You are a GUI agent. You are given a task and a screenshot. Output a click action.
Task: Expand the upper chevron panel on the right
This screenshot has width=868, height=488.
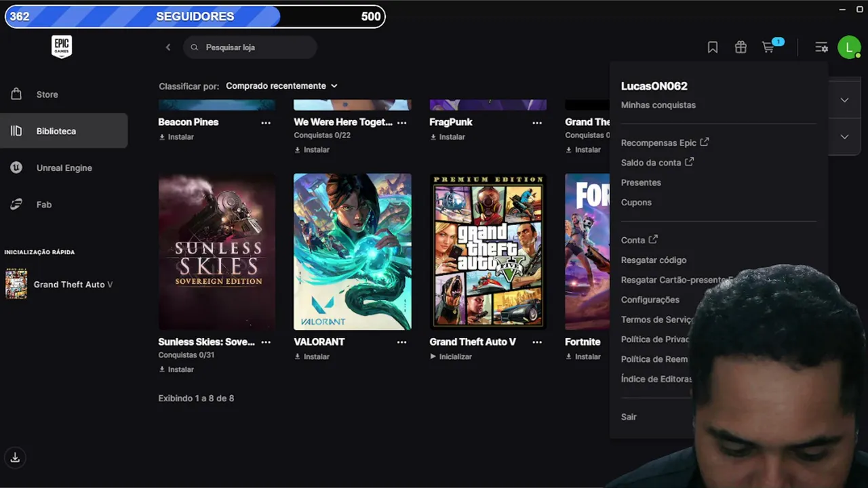click(x=844, y=100)
